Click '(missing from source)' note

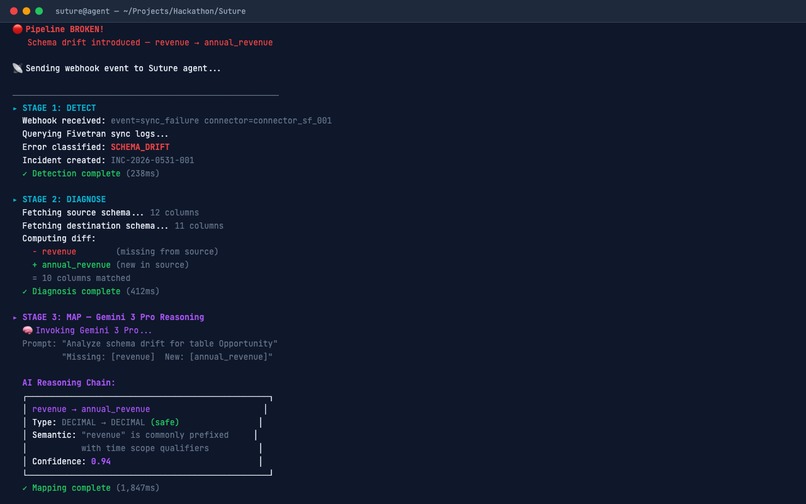pos(167,252)
